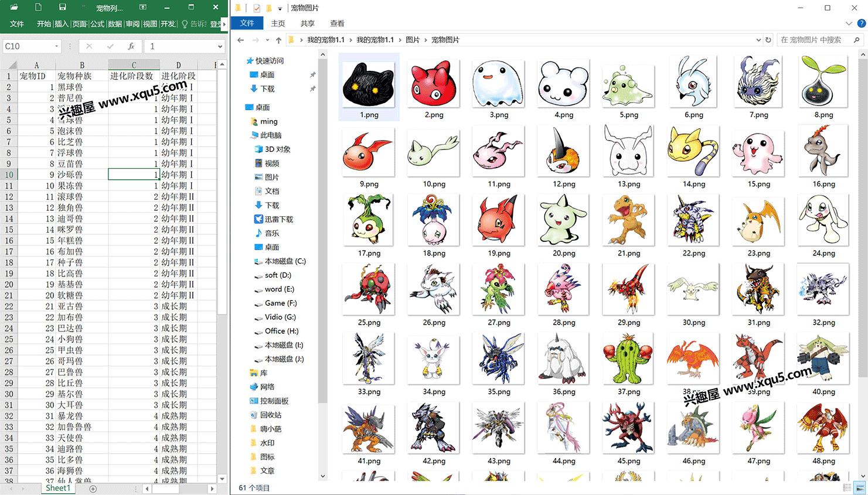
Task: Click header cell 进化阶段数
Action: click(x=134, y=76)
